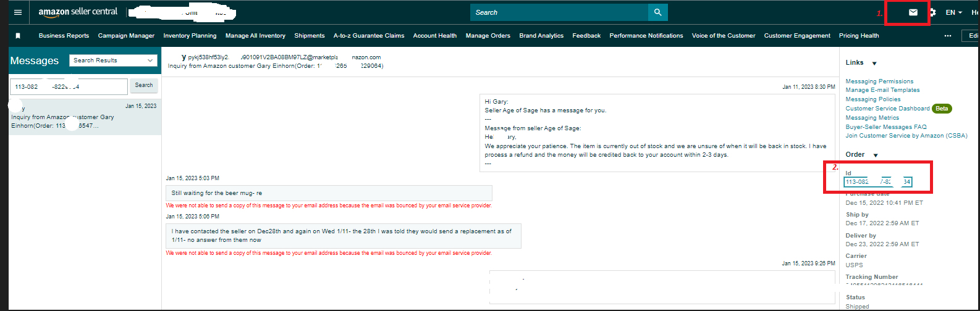
Task: Select Manage All Inventory
Action: pos(255,36)
